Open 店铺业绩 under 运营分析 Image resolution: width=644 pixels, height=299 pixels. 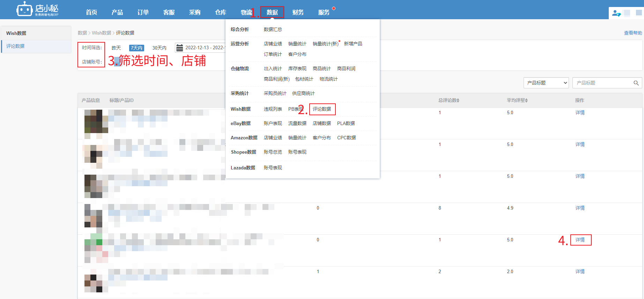[273, 44]
